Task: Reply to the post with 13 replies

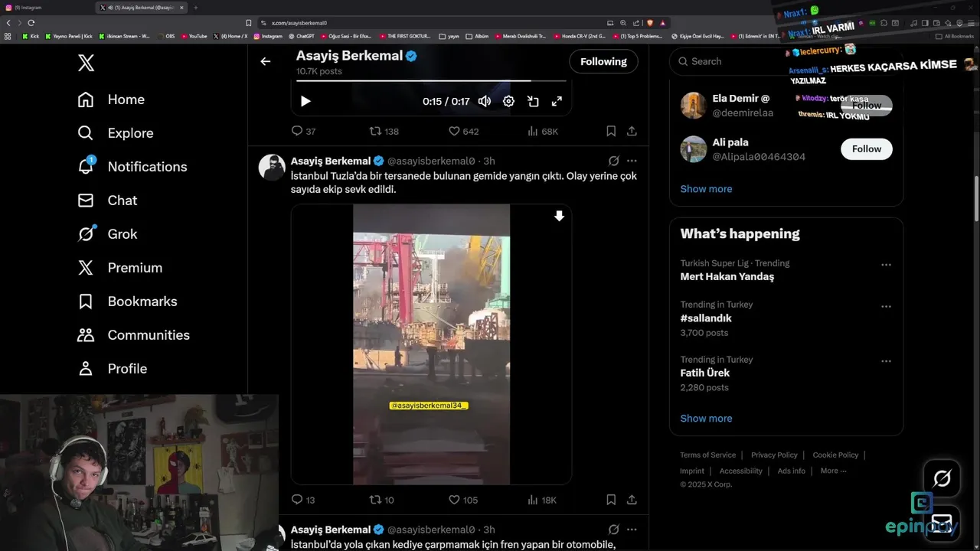Action: pyautogui.click(x=303, y=500)
